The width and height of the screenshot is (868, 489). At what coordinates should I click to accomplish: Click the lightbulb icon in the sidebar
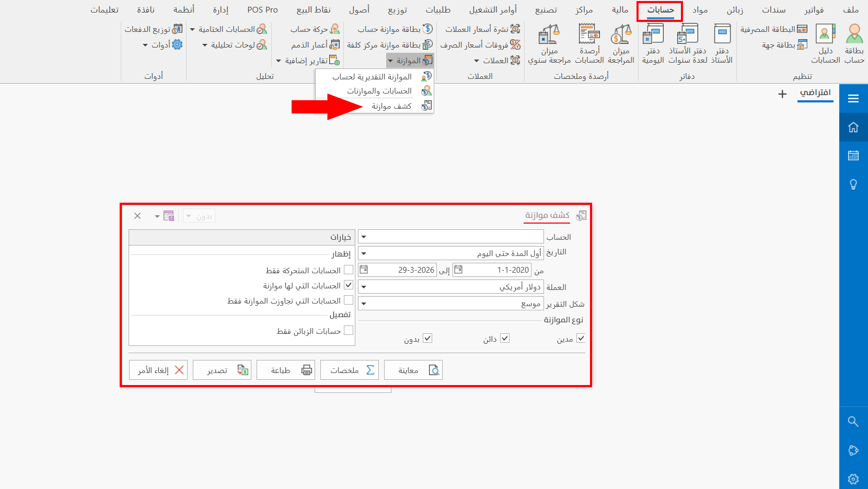point(853,184)
